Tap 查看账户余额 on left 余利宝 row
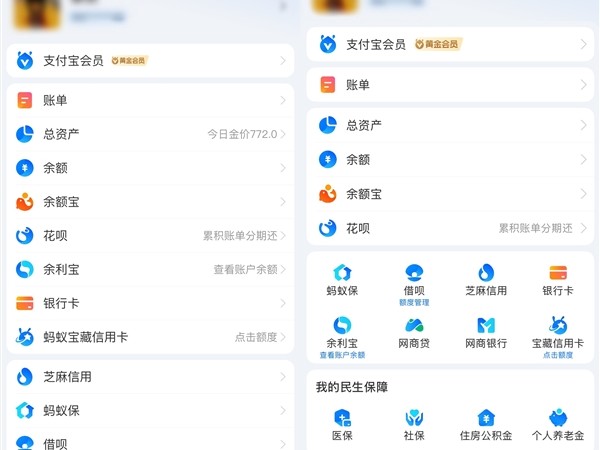The width and height of the screenshot is (600, 450). (245, 269)
